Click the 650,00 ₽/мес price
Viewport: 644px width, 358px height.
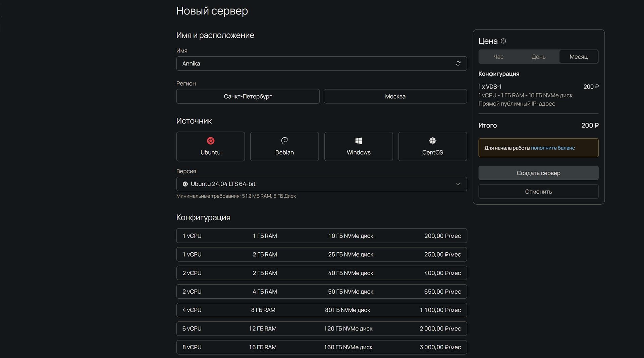tap(442, 292)
